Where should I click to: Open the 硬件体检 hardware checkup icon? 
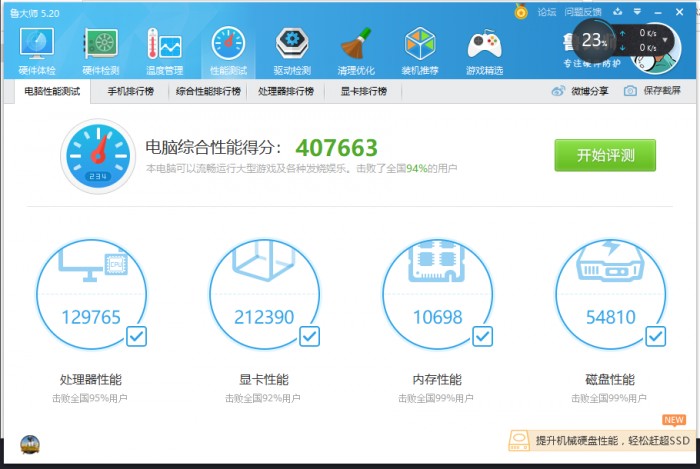(37, 50)
